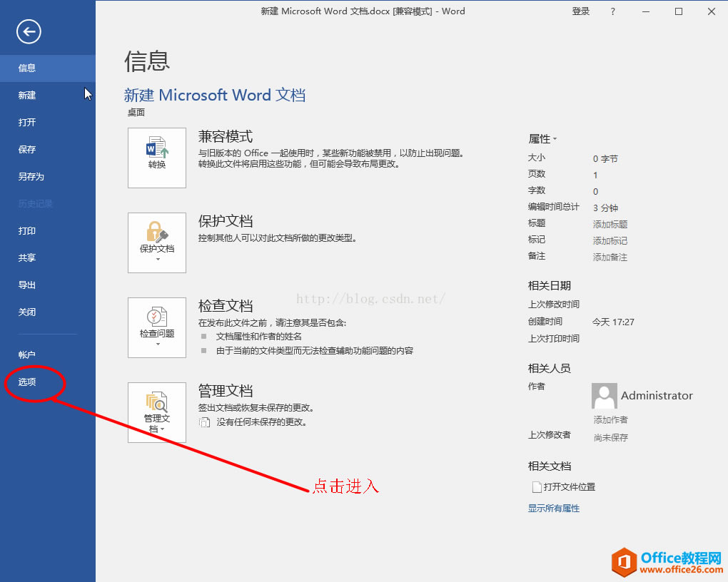Screen dimensions: 728x582
Task: Click the Administrator author name
Action: click(x=657, y=395)
